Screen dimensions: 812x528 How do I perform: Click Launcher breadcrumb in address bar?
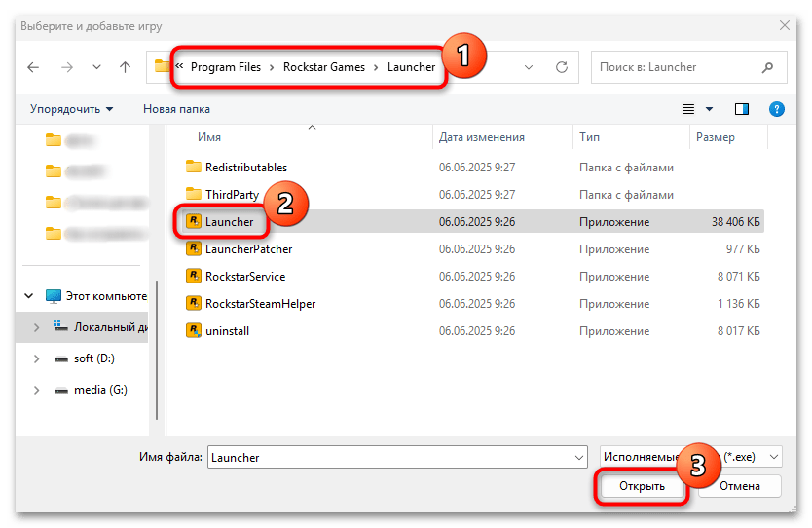pyautogui.click(x=411, y=67)
